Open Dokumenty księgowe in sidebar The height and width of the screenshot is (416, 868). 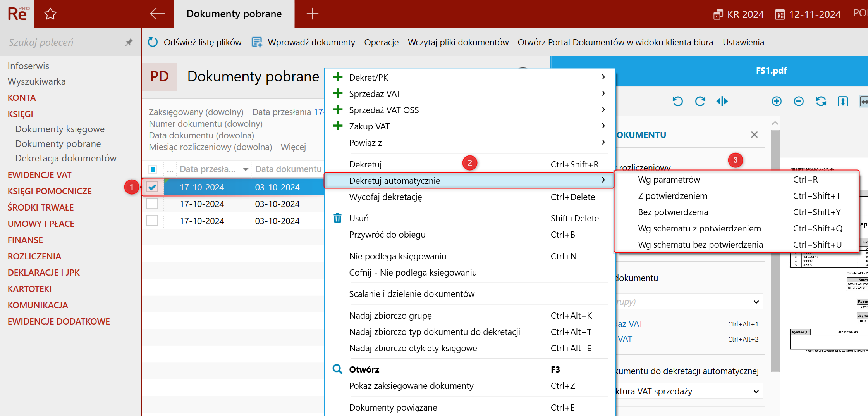[x=60, y=129]
